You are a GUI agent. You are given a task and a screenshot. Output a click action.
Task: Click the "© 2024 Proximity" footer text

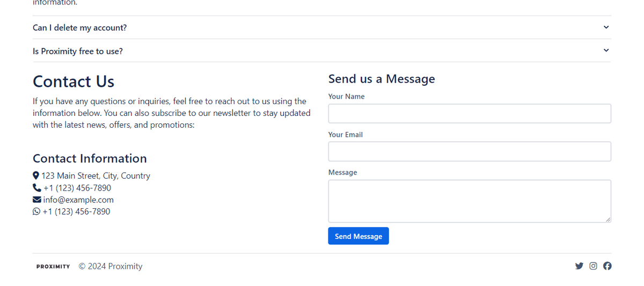tap(111, 266)
